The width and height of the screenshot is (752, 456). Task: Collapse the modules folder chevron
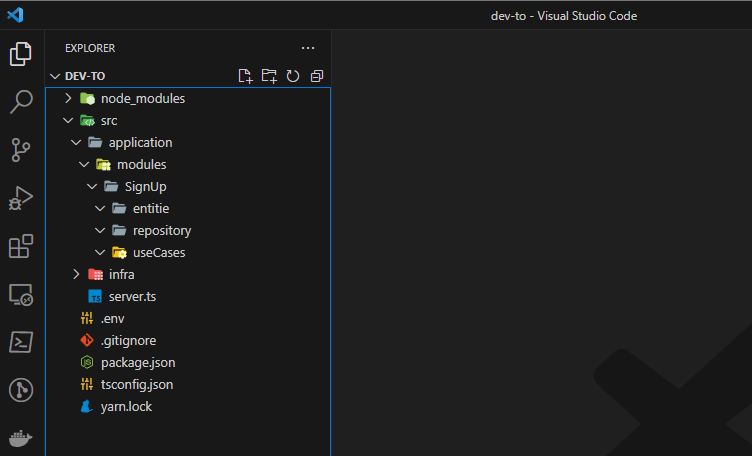[x=84, y=164]
